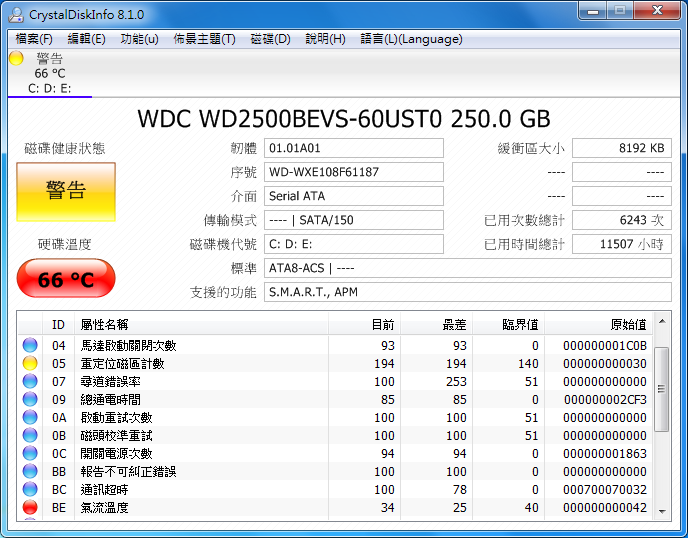Click raw value 000000000030
This screenshot has height=538, width=688.
coord(605,364)
